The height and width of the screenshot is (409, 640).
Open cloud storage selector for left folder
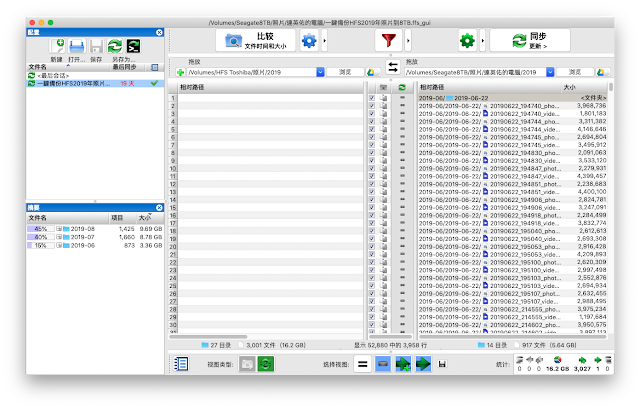[373, 72]
